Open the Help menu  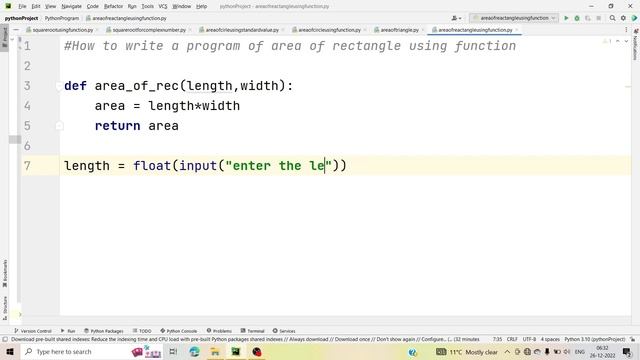[201, 6]
